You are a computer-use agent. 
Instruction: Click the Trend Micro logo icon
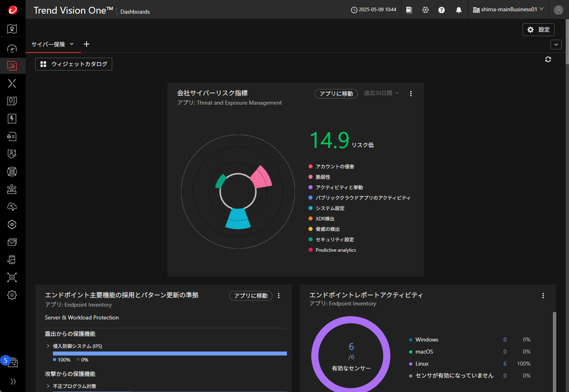click(x=13, y=10)
